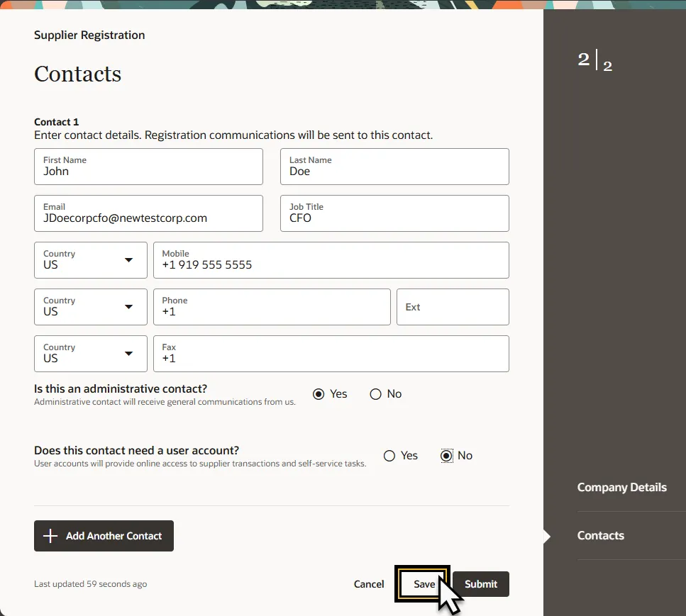Click the Mobile number field

tap(331, 261)
